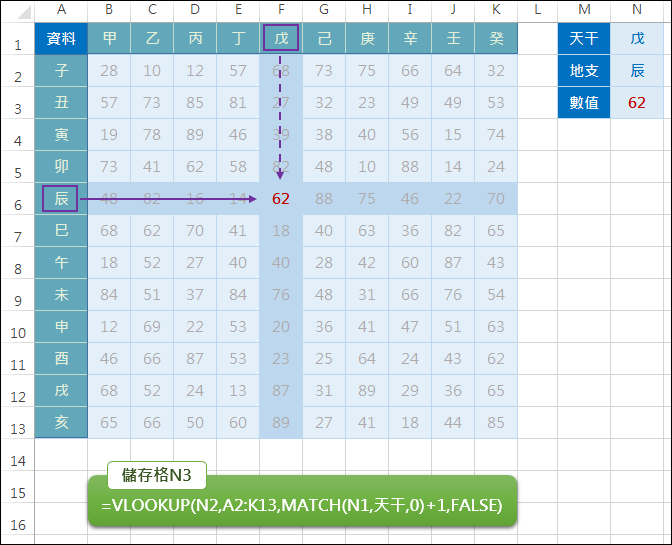Click the 儲存格N3 callout label
Viewport: 672px width, 545px height.
click(x=157, y=475)
